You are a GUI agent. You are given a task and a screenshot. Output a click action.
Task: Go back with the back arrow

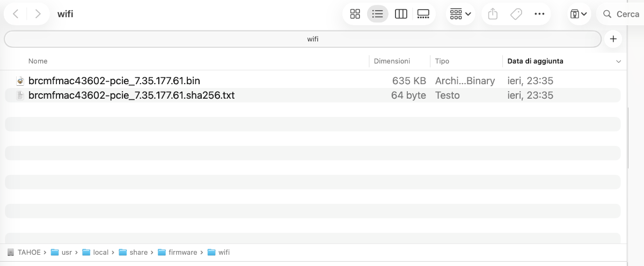tap(16, 14)
